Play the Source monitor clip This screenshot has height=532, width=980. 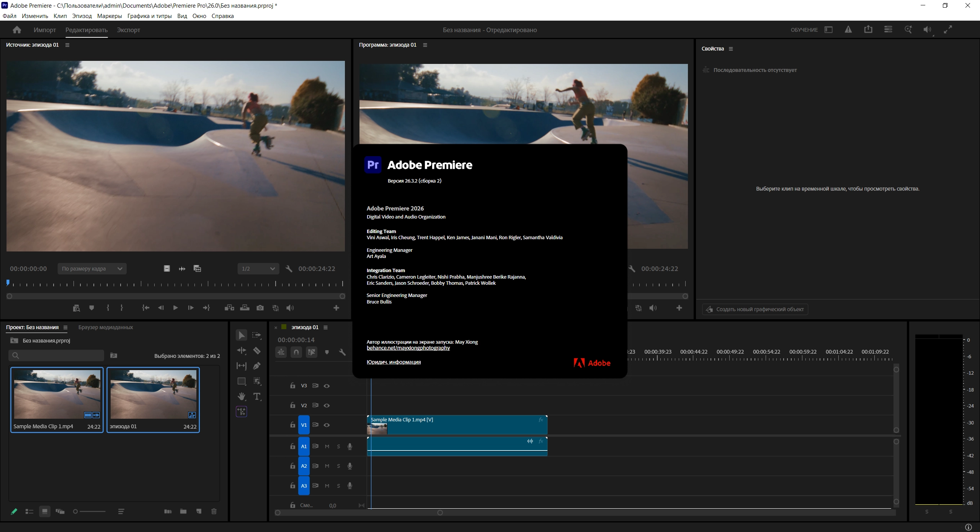point(175,308)
